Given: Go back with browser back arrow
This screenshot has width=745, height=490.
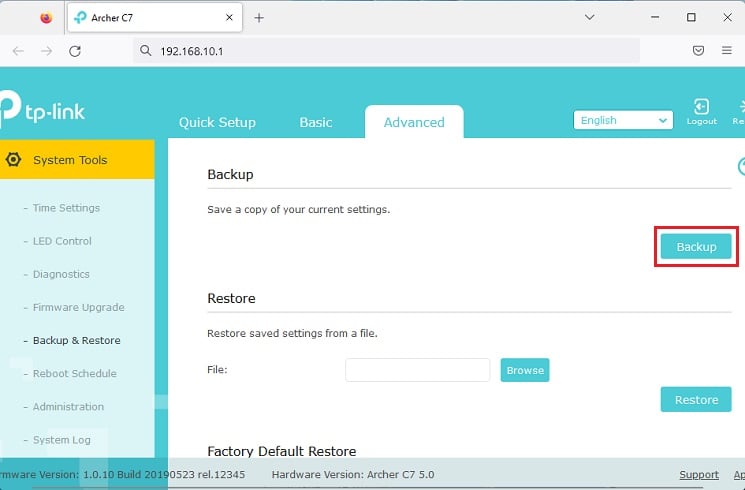Looking at the screenshot, I should pos(18,51).
